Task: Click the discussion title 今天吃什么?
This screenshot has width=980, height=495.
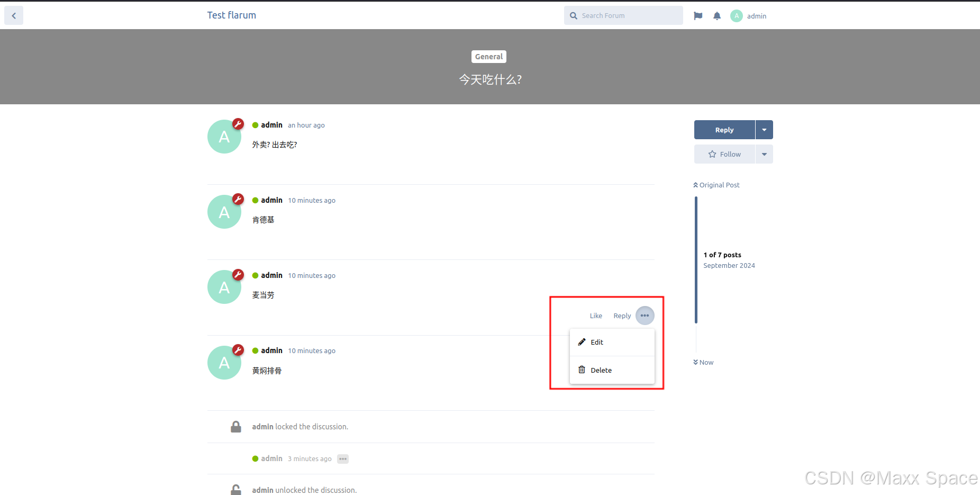Action: pos(490,79)
